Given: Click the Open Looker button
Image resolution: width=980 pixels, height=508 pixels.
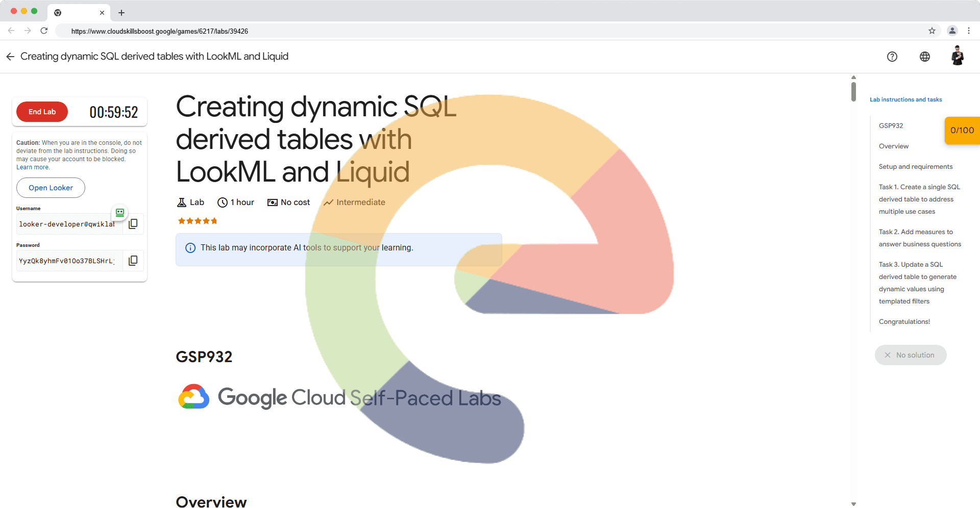Looking at the screenshot, I should [x=51, y=188].
